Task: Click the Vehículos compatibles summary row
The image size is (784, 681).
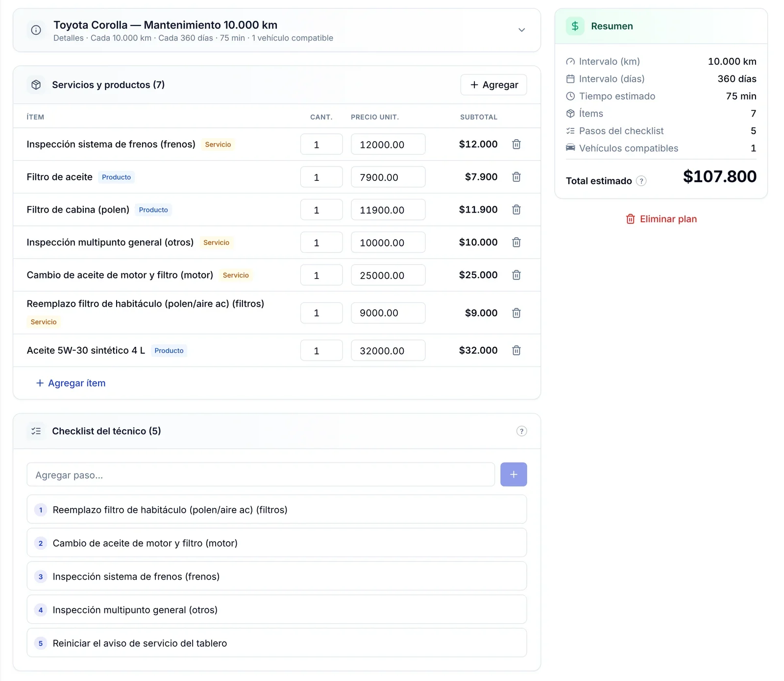Action: point(661,148)
